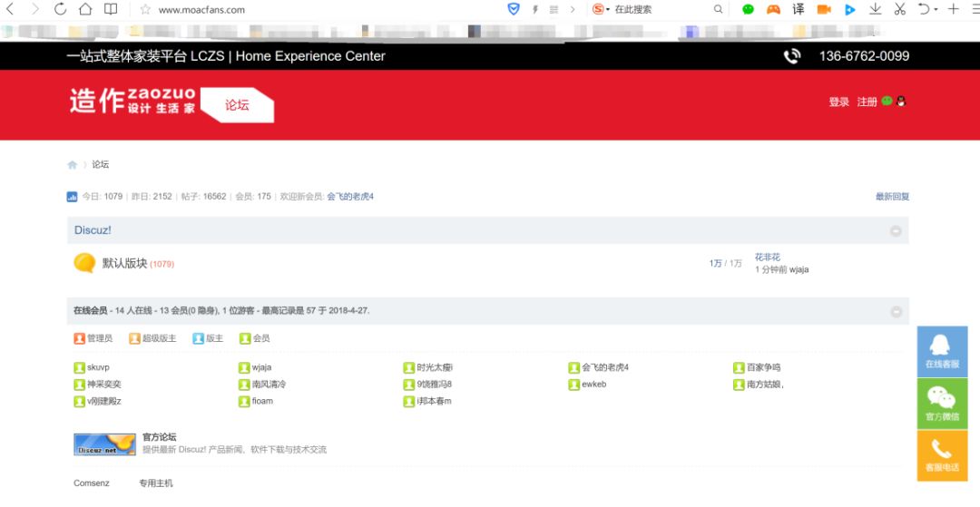Reload the page with refresh icon

click(x=60, y=9)
